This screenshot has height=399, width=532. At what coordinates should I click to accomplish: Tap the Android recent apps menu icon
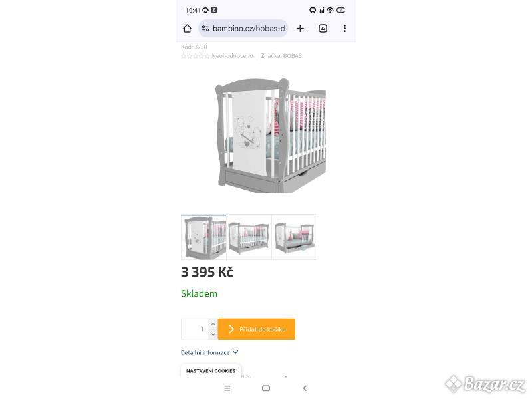pos(227,388)
